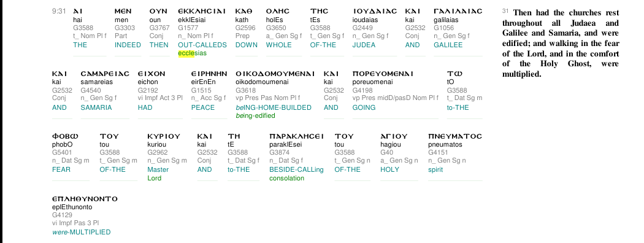Click the highlighted word ecclesias
The width and height of the screenshot is (644, 243).
click(x=192, y=53)
